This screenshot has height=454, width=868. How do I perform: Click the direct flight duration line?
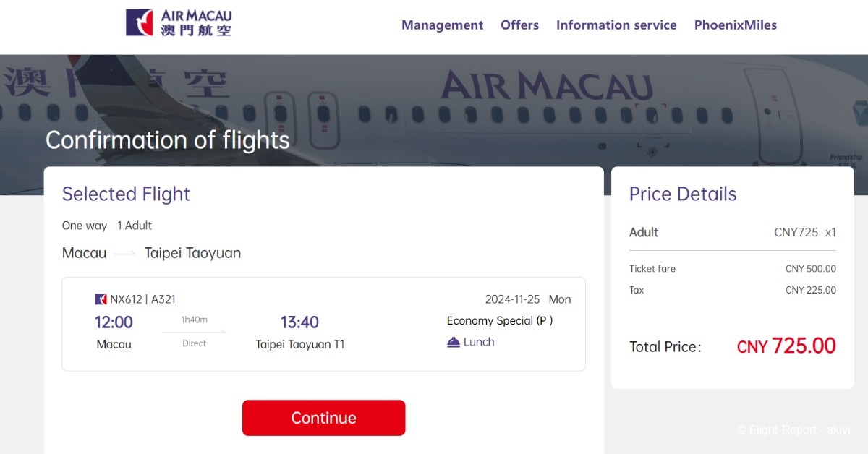194,332
